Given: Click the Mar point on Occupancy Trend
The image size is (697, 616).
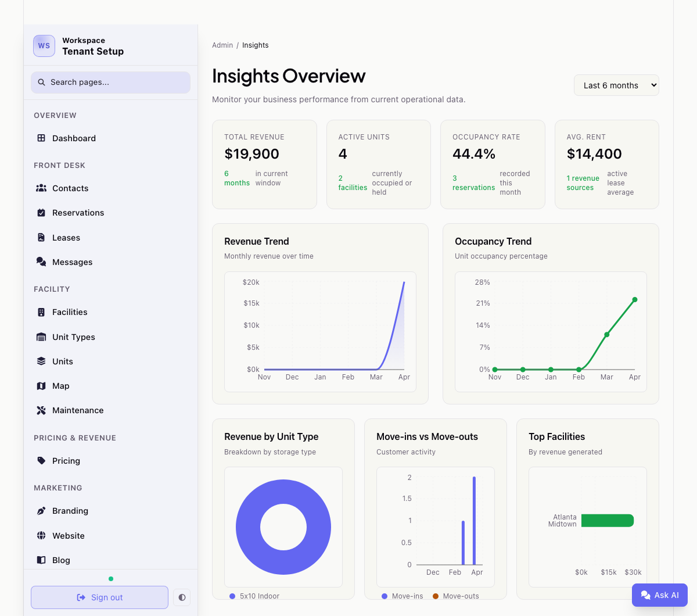Looking at the screenshot, I should click(607, 335).
